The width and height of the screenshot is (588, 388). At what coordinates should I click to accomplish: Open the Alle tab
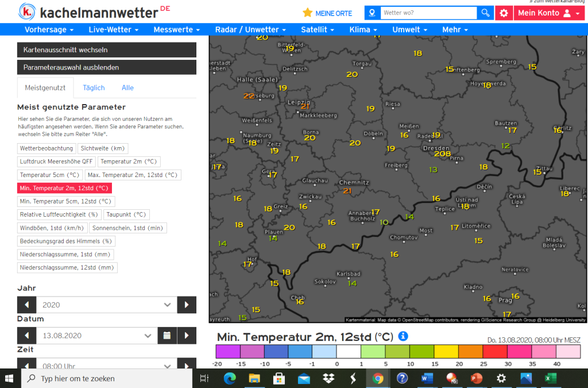pyautogui.click(x=127, y=88)
